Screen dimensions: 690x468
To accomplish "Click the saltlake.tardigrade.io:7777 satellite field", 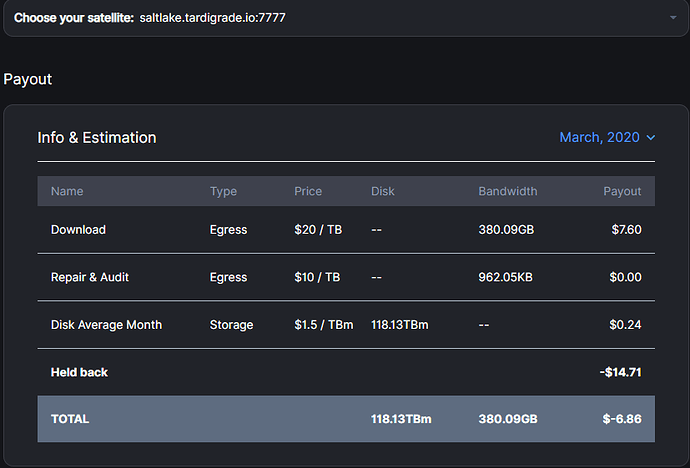I will 213,18.
